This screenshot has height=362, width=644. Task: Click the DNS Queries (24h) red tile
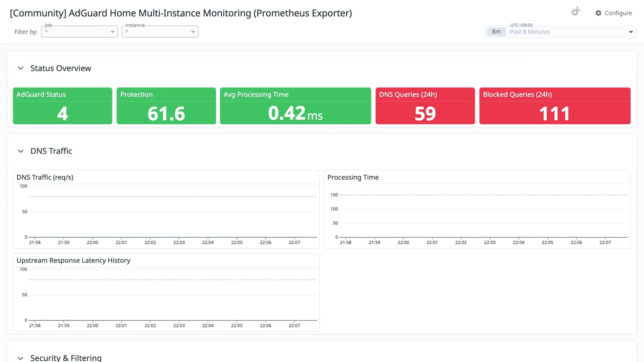(x=425, y=106)
